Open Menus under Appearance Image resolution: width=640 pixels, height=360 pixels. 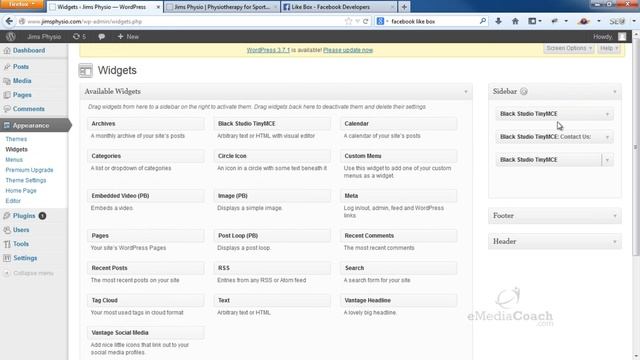click(x=14, y=160)
